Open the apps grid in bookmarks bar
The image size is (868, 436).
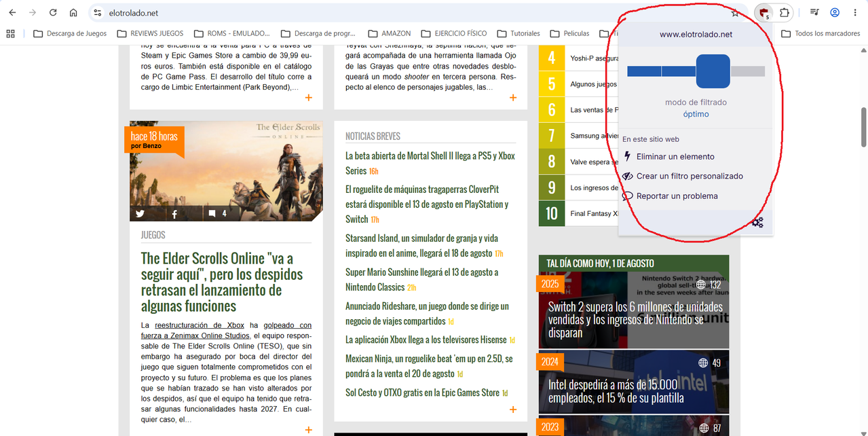coord(10,33)
